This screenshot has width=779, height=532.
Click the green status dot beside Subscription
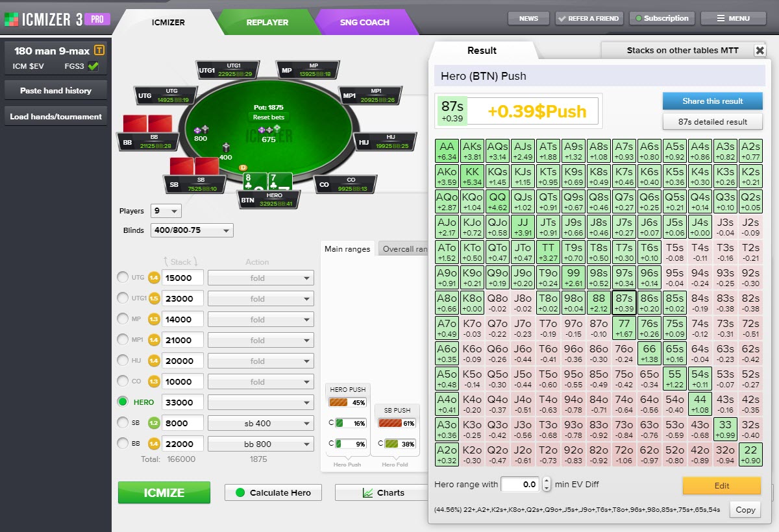(639, 19)
